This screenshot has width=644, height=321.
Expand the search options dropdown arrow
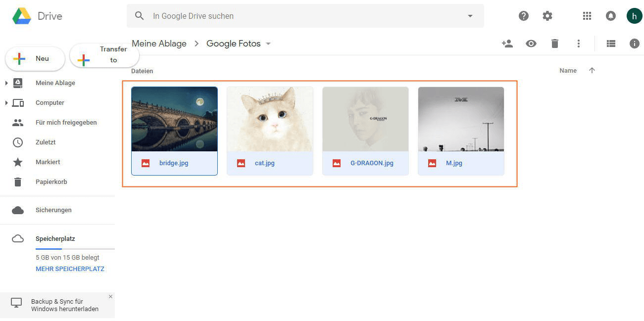tap(470, 16)
